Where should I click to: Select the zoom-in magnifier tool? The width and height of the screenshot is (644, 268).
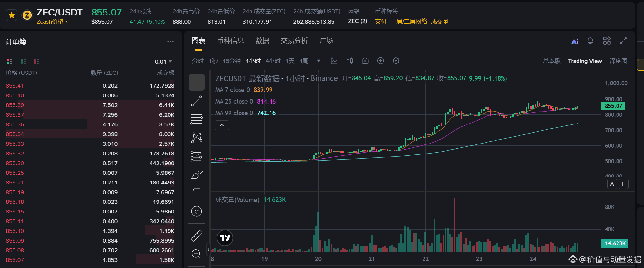point(196,254)
